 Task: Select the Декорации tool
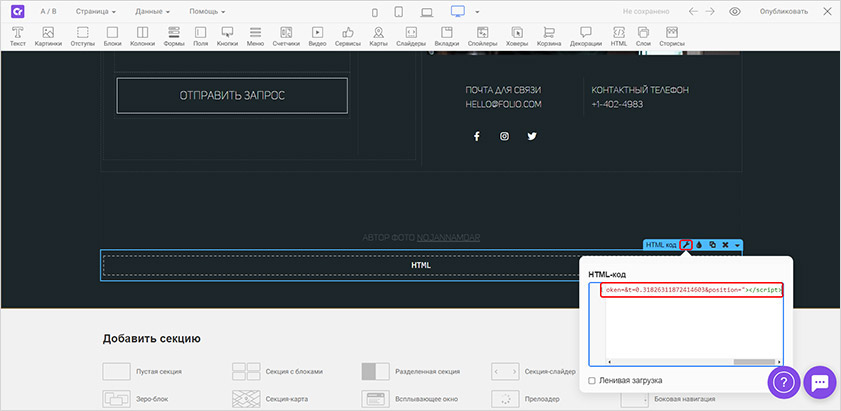586,36
